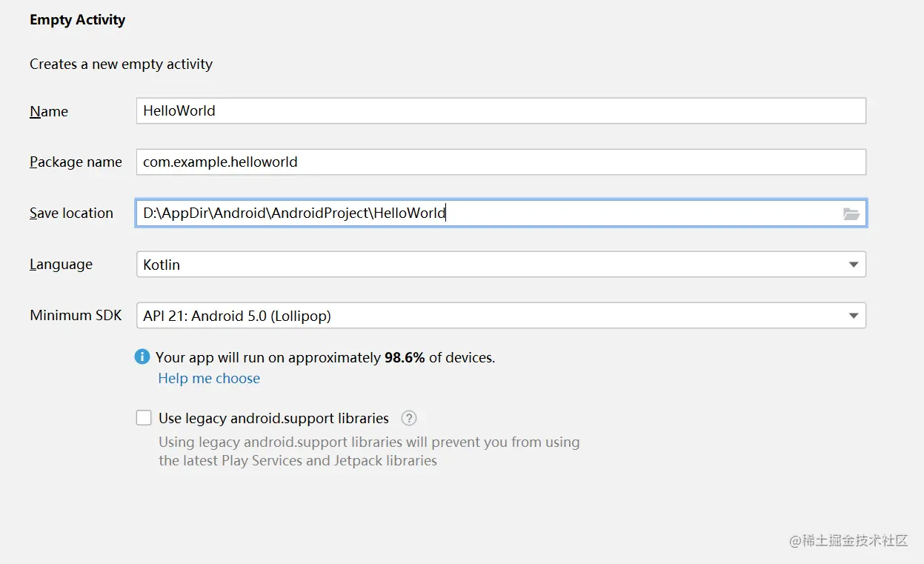
Task: Click the Minimum SDK label
Action: click(76, 315)
